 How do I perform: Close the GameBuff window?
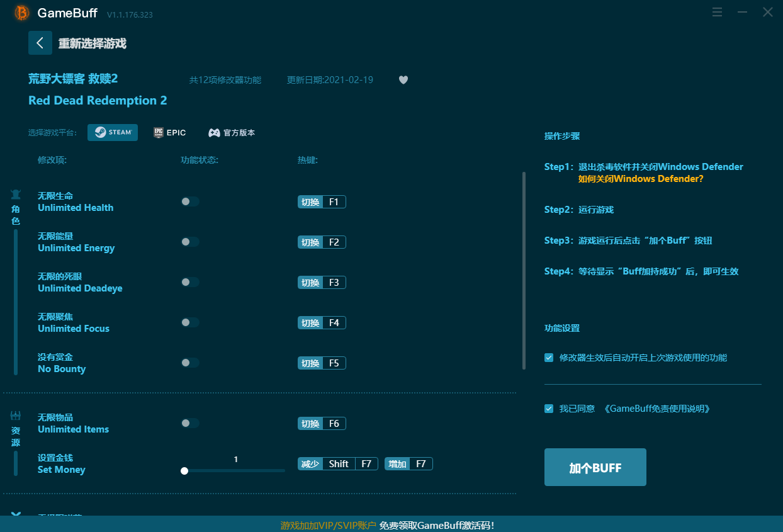pyautogui.click(x=768, y=12)
